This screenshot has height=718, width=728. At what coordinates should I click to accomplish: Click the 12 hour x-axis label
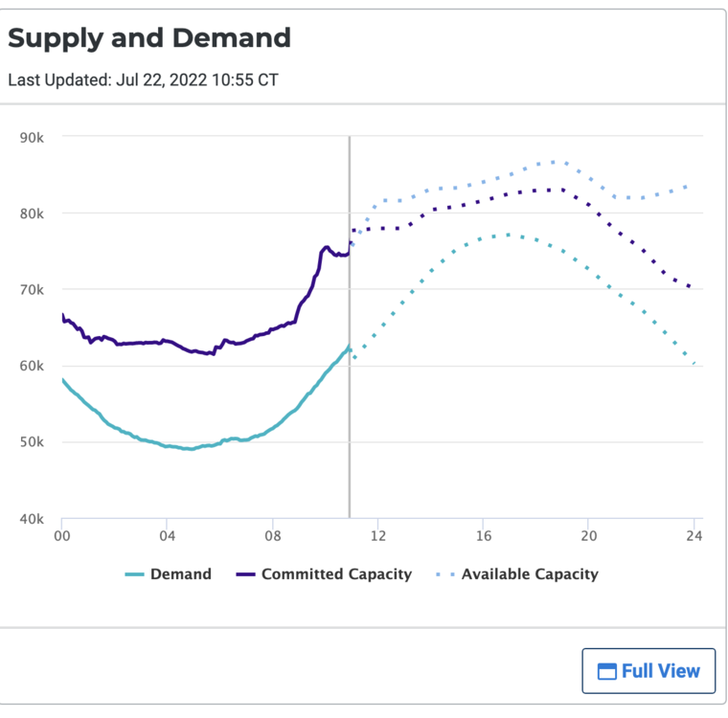(x=378, y=536)
